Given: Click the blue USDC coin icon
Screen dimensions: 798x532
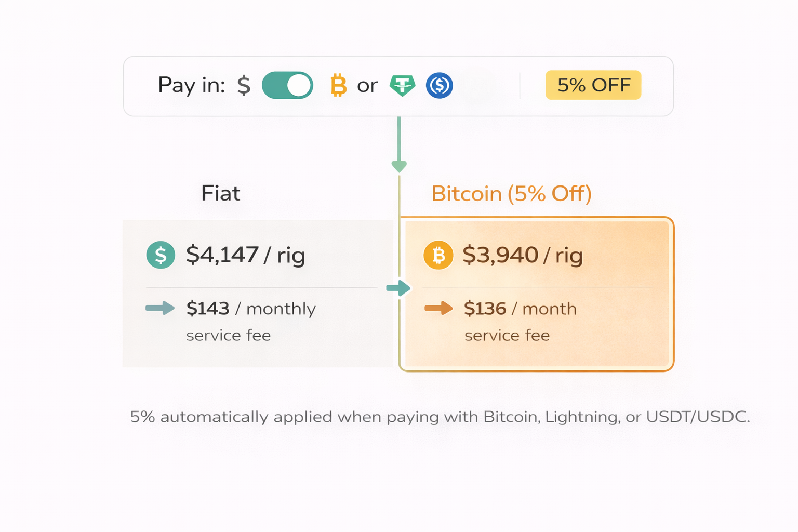Looking at the screenshot, I should point(440,85).
